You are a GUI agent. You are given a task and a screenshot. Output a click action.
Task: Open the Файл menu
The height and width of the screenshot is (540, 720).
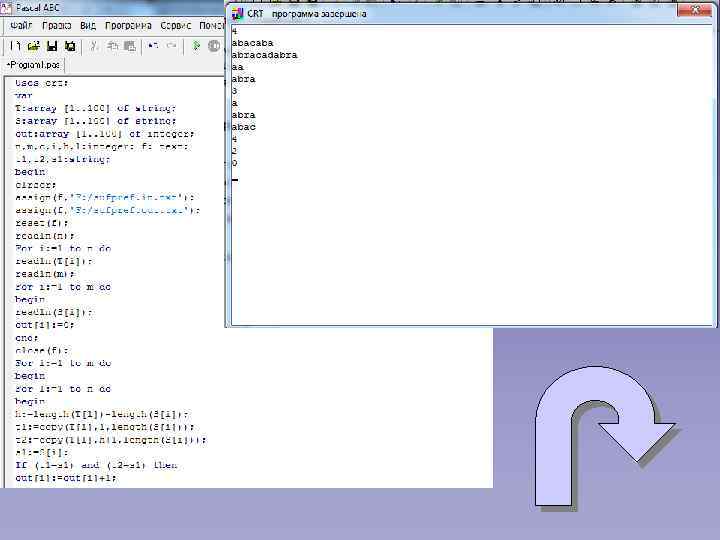(x=21, y=26)
